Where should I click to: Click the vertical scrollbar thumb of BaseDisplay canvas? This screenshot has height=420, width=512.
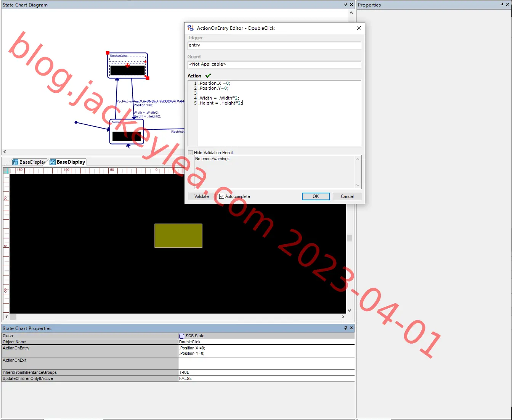click(x=349, y=238)
